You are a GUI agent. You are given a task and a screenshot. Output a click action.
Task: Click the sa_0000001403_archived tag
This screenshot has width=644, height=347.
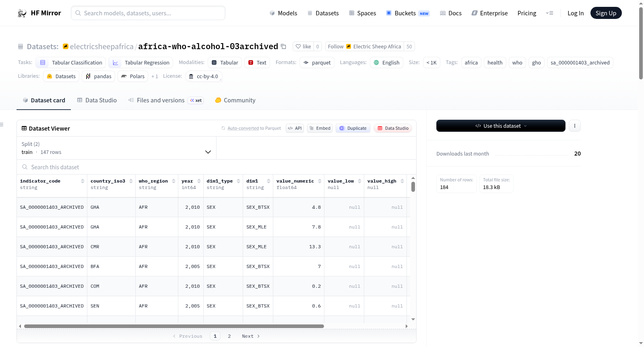[x=580, y=62]
